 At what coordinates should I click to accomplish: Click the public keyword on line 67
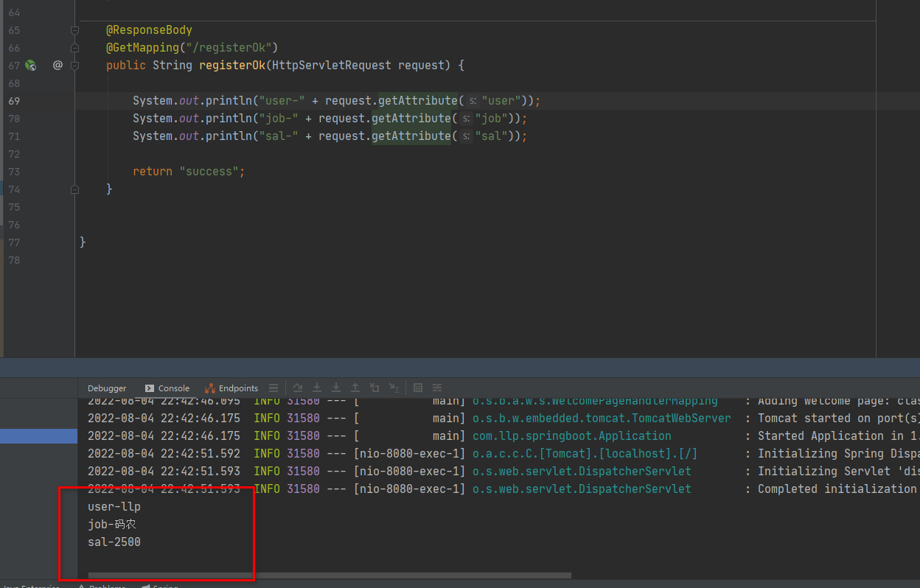126,66
